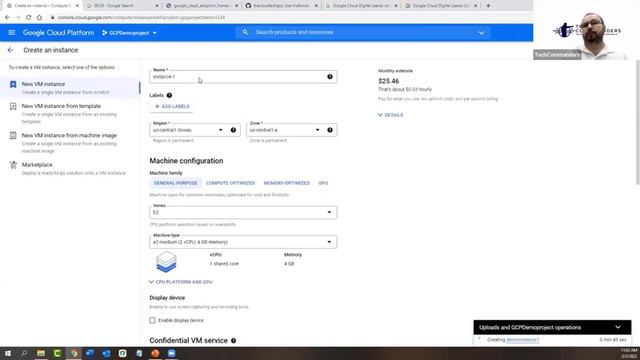Click the browser home button
Screen dimensions: 640x360
click(39, 18)
